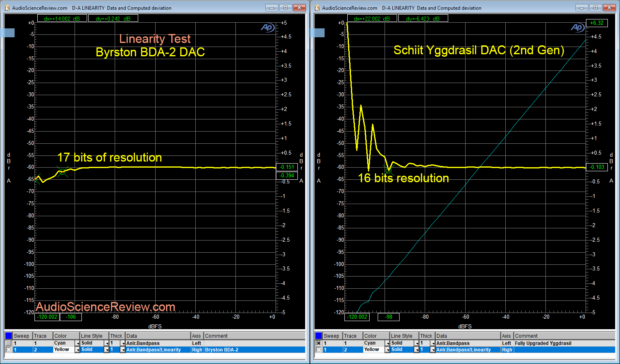Click the Axis column header in Yggdrasil legend
620x364 pixels.
507,336
